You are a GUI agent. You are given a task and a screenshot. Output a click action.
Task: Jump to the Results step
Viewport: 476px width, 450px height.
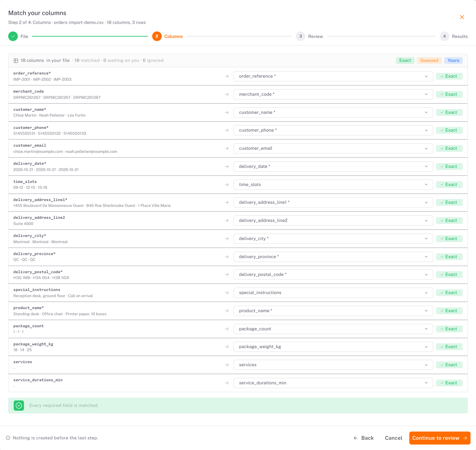coord(454,36)
